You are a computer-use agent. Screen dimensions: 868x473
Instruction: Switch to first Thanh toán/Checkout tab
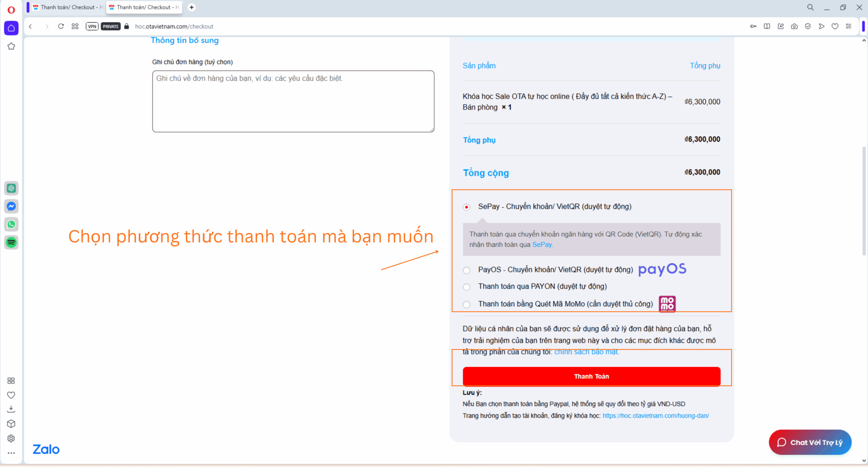point(68,7)
